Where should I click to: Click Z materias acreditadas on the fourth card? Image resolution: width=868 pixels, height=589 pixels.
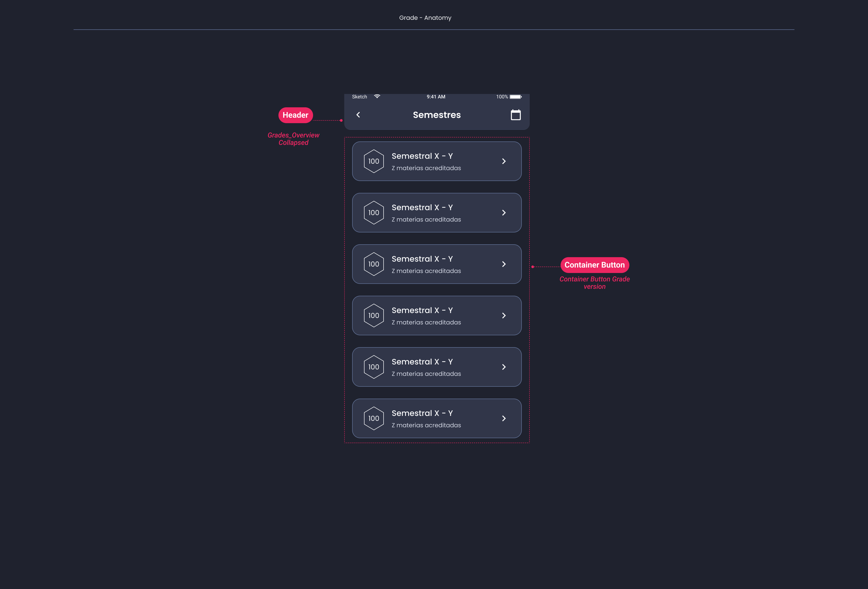[426, 322]
